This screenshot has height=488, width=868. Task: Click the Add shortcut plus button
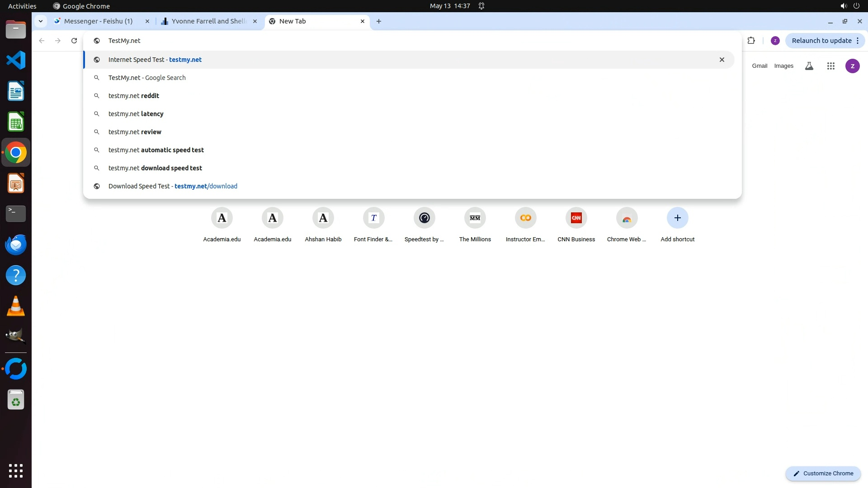pyautogui.click(x=677, y=218)
